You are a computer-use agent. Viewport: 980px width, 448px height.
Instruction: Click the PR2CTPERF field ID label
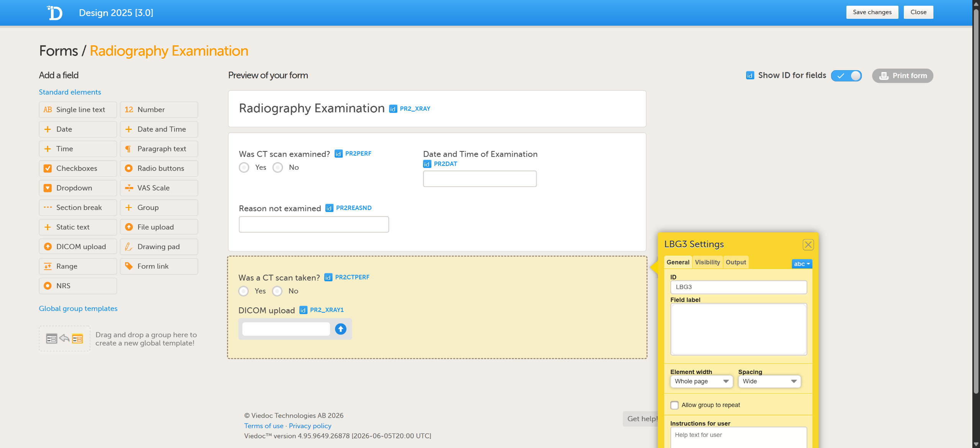pos(352,277)
